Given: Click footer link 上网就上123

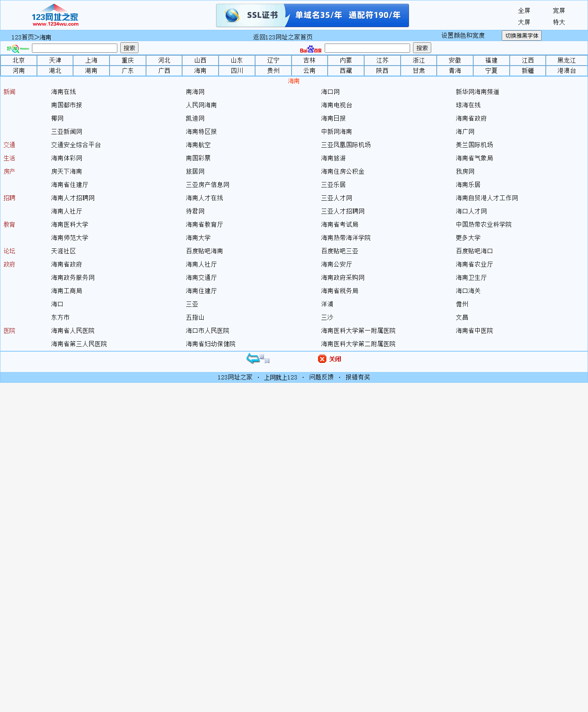Looking at the screenshot, I should pyautogui.click(x=281, y=377).
